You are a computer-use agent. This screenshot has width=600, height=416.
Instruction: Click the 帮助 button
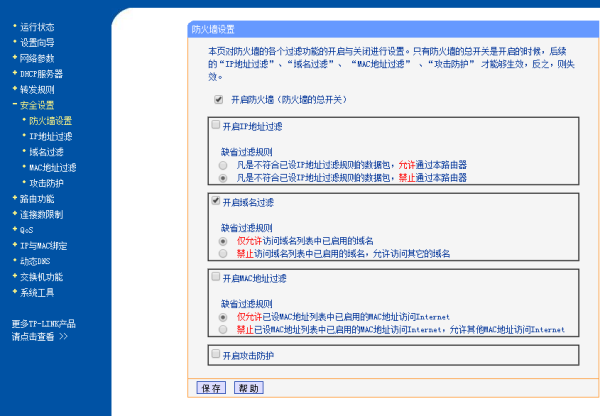pyautogui.click(x=249, y=388)
